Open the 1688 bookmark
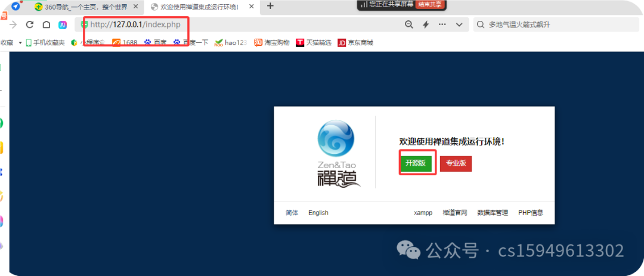644x276 pixels. (x=125, y=43)
